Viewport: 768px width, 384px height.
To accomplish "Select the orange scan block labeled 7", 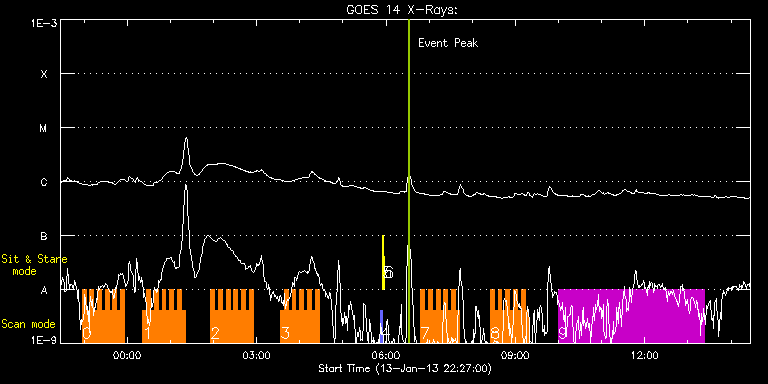I will tap(439, 316).
